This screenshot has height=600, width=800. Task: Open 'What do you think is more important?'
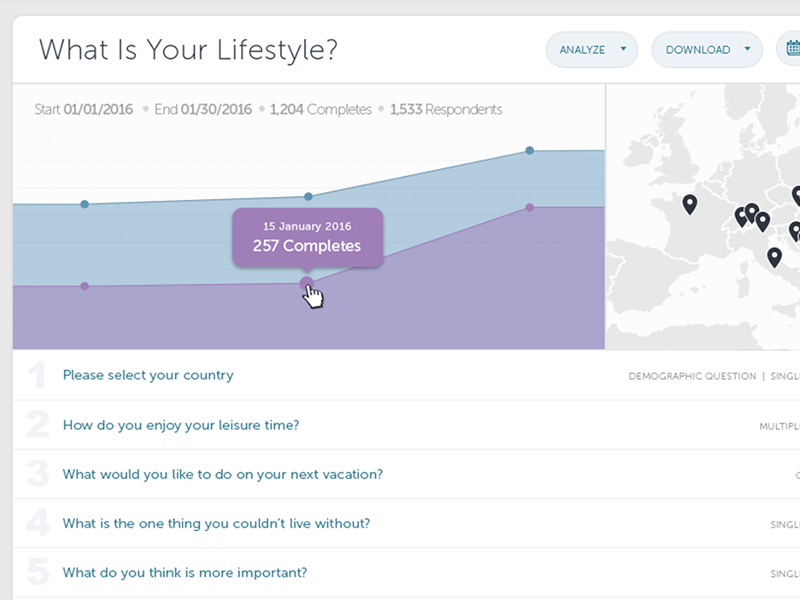click(x=185, y=573)
